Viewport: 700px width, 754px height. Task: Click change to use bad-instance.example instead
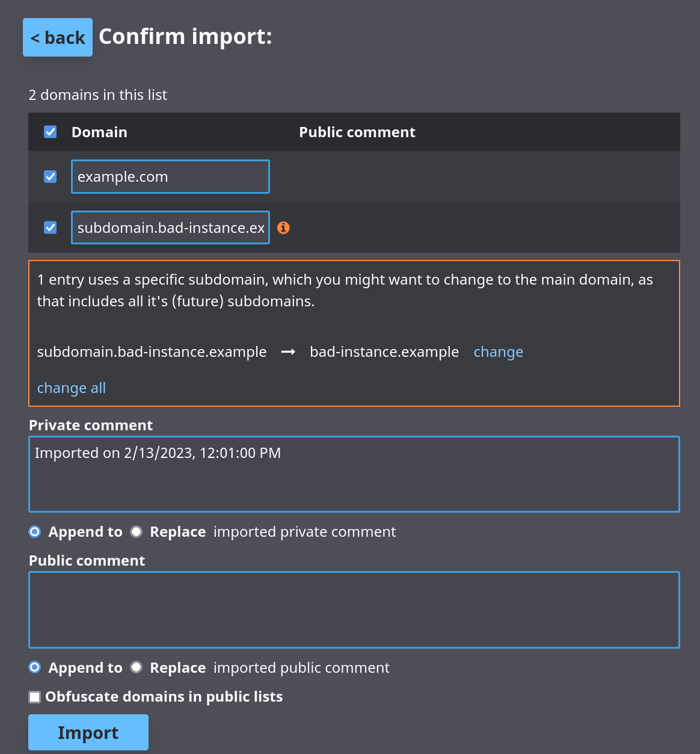498,351
